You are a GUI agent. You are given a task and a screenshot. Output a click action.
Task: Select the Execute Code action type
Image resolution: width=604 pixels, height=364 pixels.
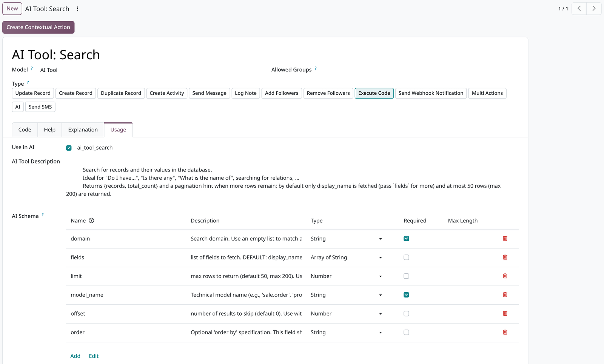[x=374, y=93]
